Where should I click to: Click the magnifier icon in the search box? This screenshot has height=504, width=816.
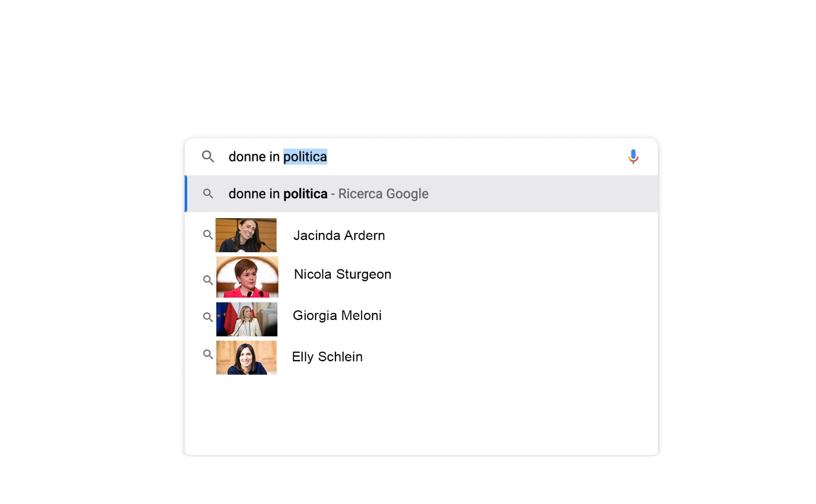tap(208, 156)
